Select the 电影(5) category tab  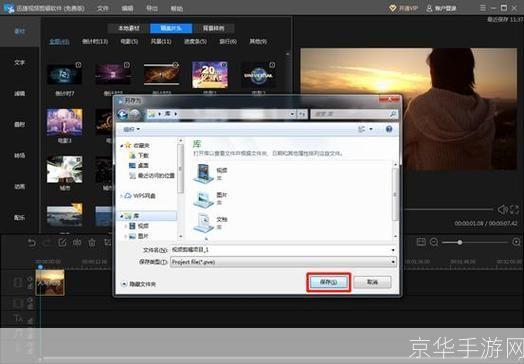pos(129,42)
